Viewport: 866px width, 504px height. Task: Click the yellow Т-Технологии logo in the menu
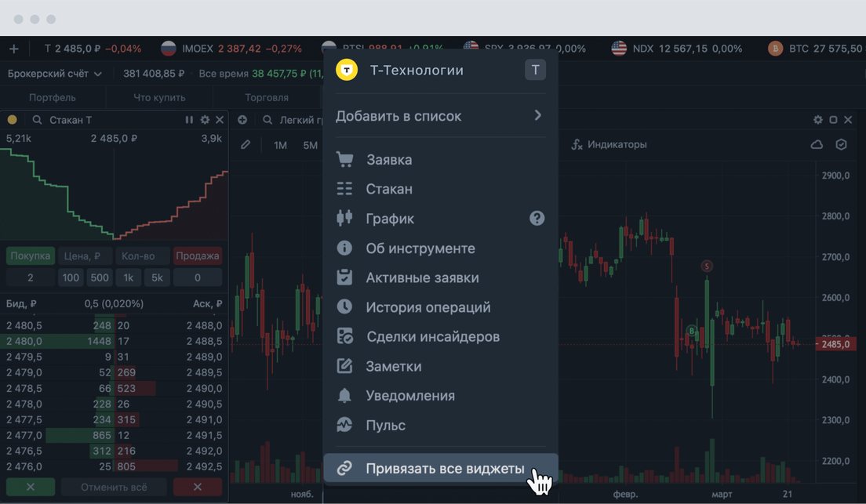(x=347, y=70)
